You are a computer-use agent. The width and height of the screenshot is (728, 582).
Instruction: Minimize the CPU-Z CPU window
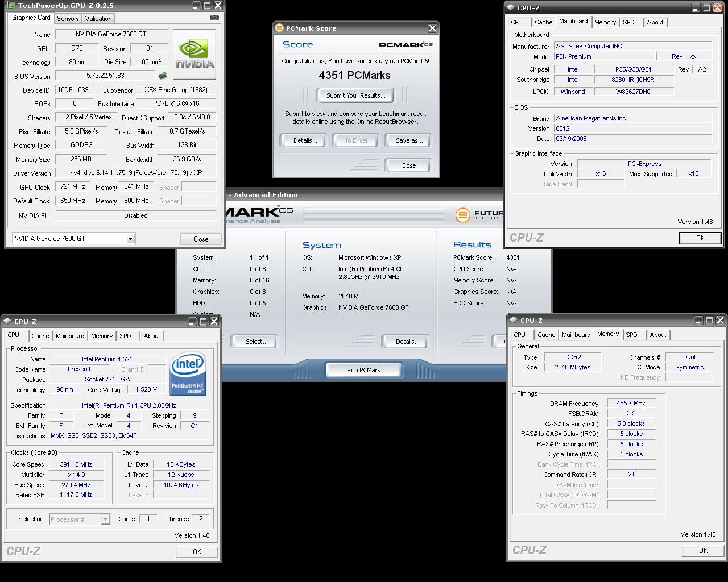193,322
